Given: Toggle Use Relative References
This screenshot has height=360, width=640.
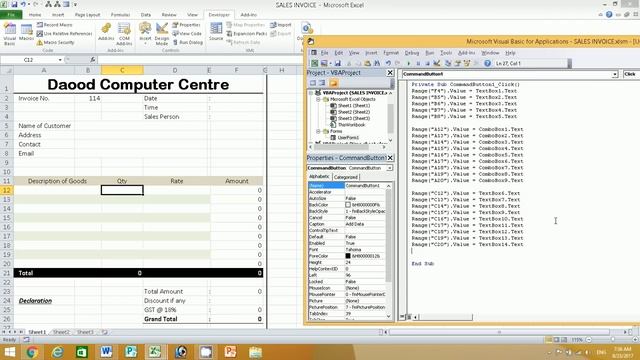Looking at the screenshot, I should 64,33.
